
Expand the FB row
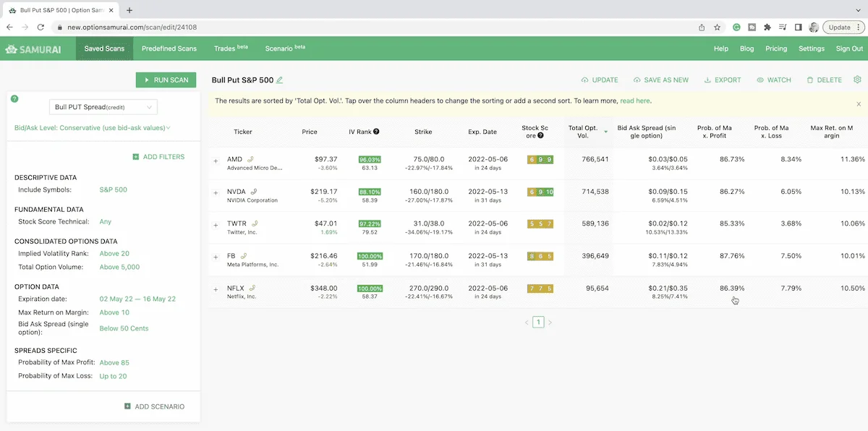click(x=216, y=257)
